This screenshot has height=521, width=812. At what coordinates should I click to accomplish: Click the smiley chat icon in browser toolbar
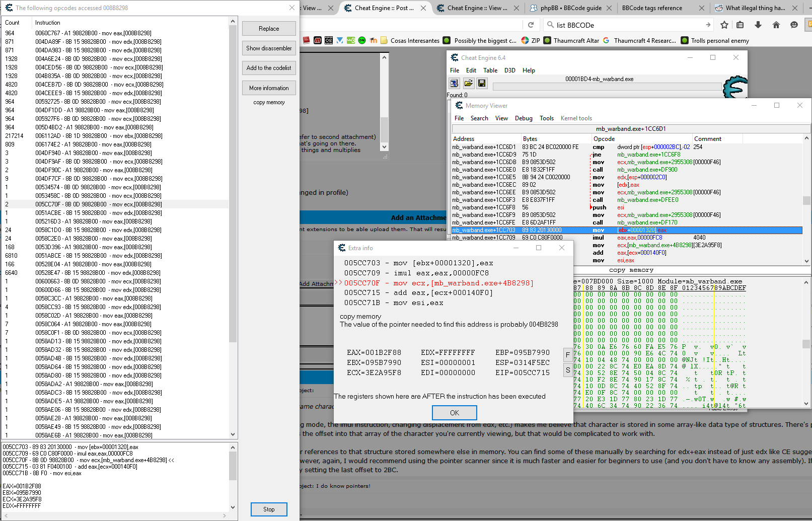(x=794, y=25)
